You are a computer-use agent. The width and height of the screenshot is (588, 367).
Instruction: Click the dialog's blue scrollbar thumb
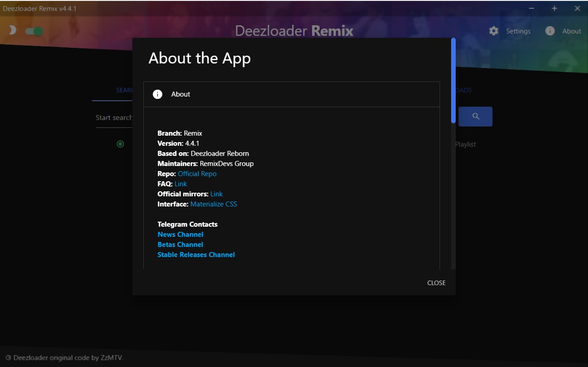[453, 80]
